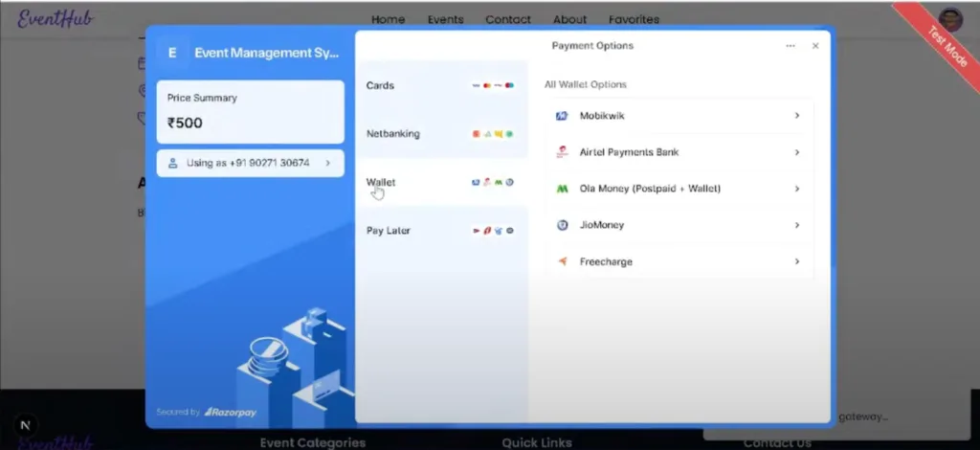Click the Secured by text
Image resolution: width=980 pixels, height=450 pixels.
[178, 413]
